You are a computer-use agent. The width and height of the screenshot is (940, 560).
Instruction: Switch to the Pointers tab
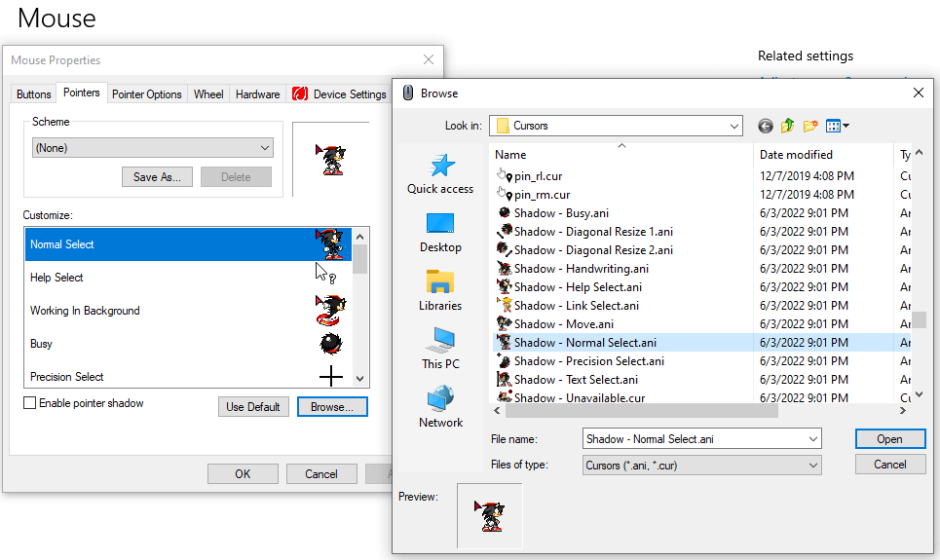(82, 93)
